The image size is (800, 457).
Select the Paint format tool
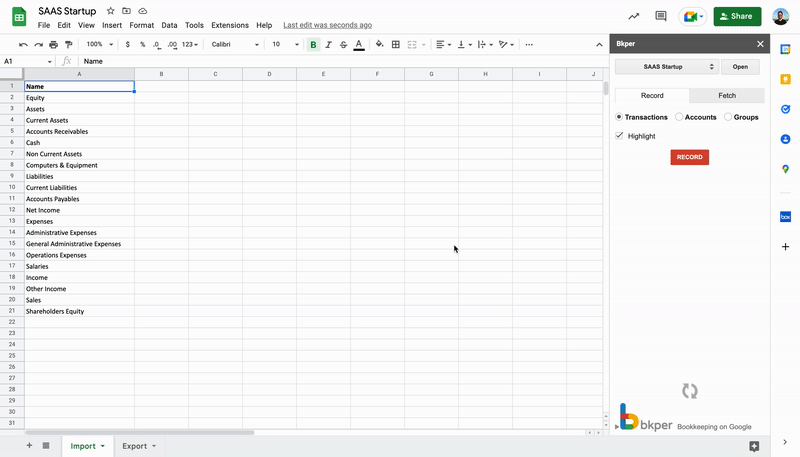click(69, 45)
